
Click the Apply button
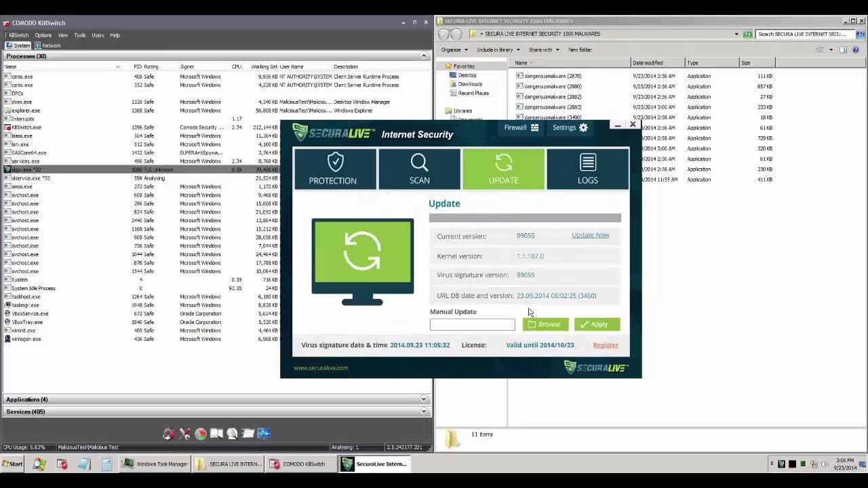pos(597,325)
